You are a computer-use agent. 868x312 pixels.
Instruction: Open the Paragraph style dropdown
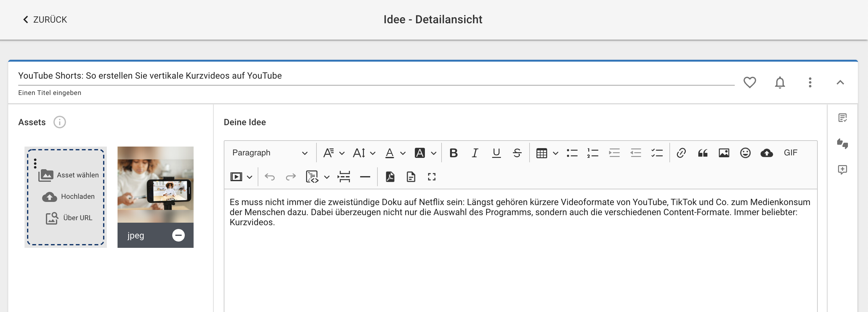point(270,153)
